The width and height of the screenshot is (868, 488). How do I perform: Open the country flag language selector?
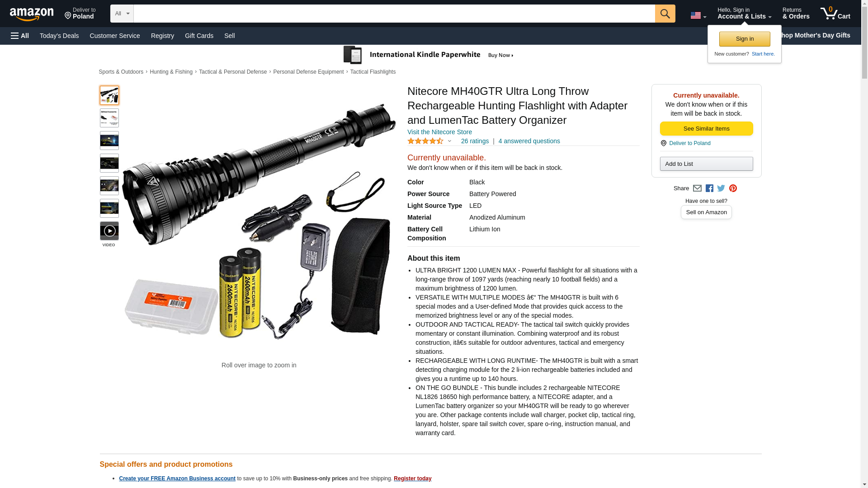(x=698, y=15)
